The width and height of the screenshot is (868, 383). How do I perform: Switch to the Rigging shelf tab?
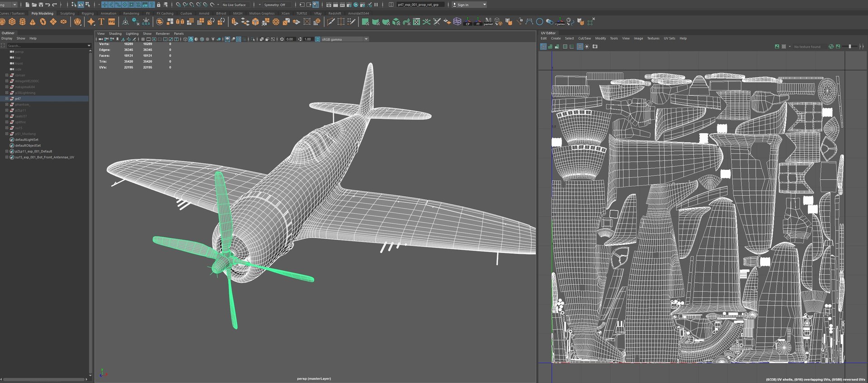point(88,13)
